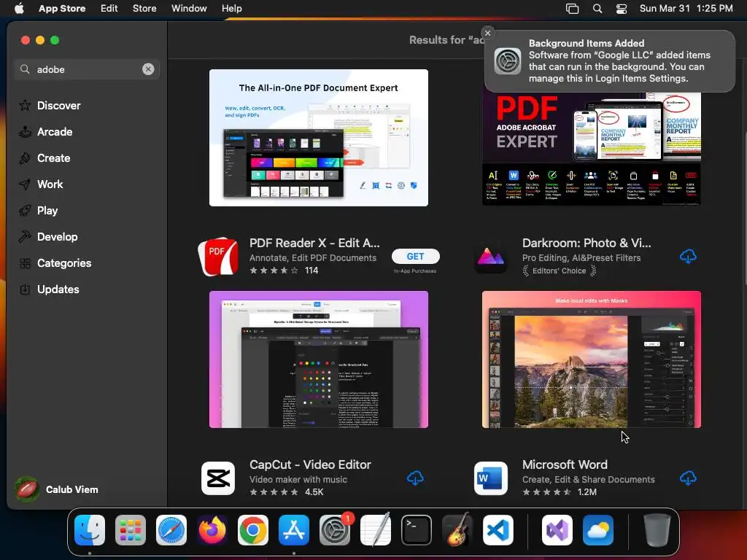
Task: Get the PDF Reader X app
Action: 415,256
